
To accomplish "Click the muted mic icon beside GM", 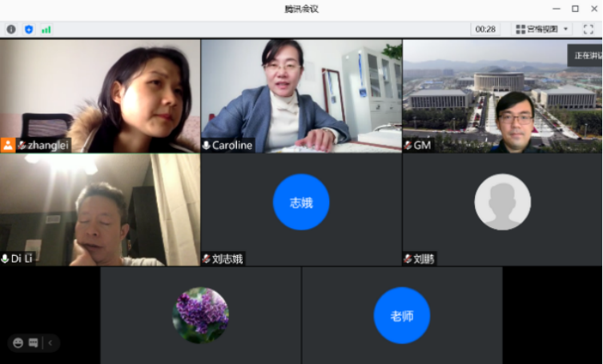I will [x=408, y=145].
